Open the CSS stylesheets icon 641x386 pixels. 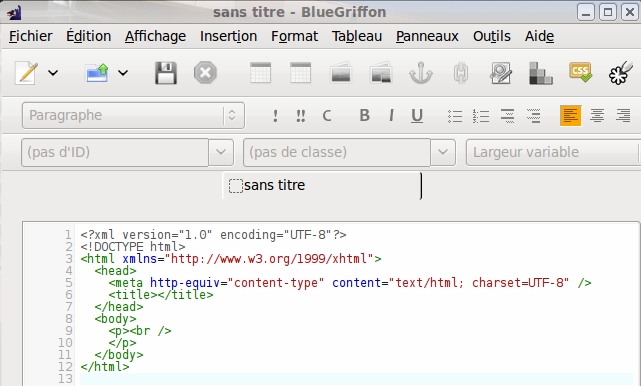580,72
